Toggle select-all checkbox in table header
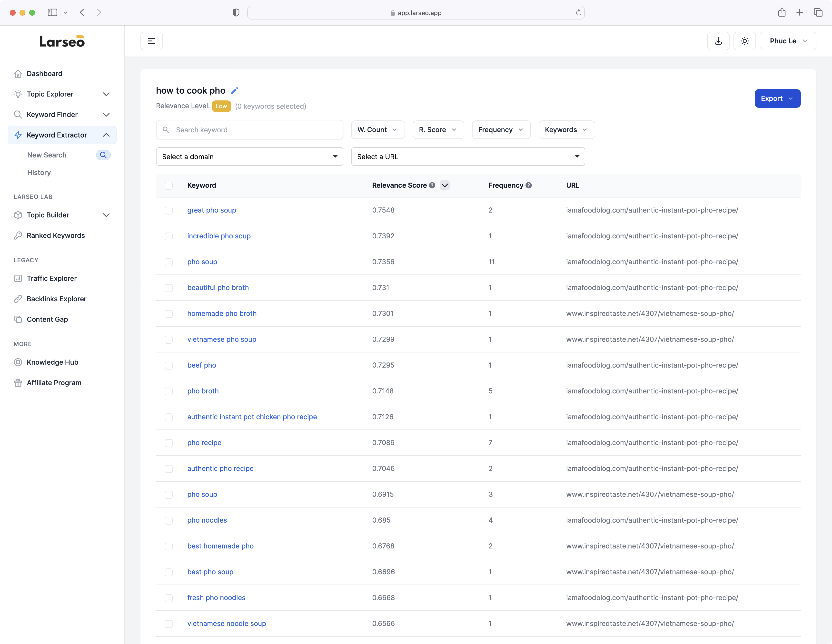The width and height of the screenshot is (832, 644). 169,185
